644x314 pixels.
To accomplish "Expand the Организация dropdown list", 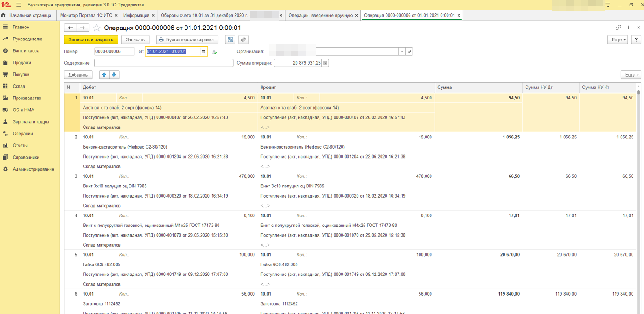I will point(402,52).
